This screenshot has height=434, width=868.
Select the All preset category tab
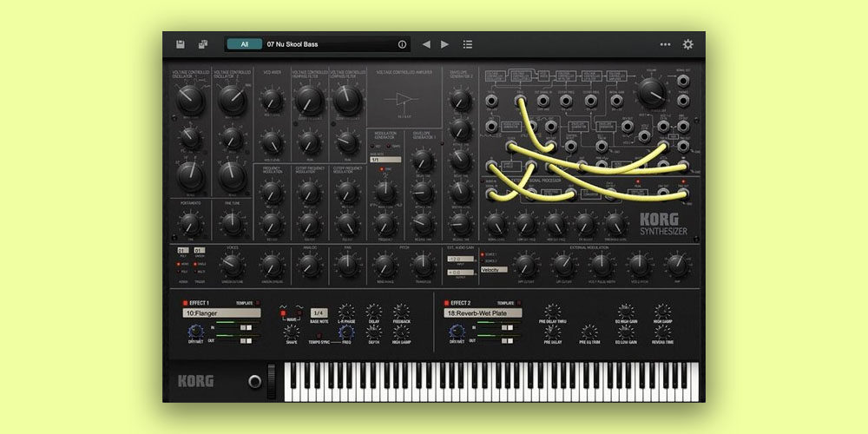coord(245,44)
